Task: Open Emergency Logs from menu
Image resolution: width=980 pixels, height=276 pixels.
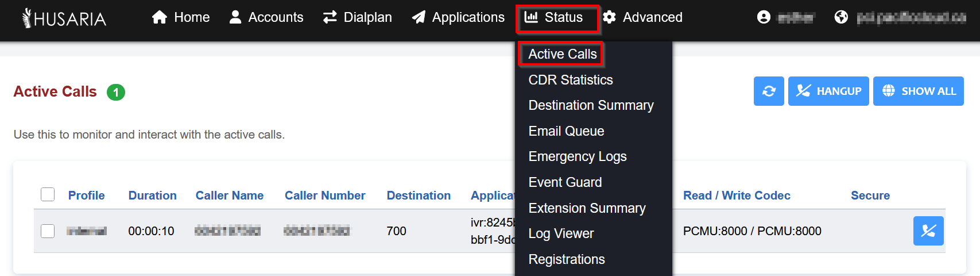Action: (578, 156)
